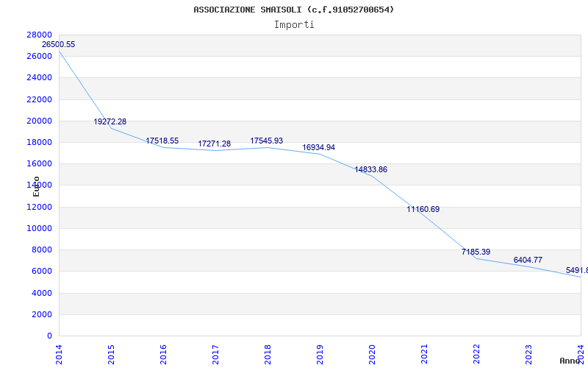The width and height of the screenshot is (588, 368).
Task: Click the 2018 x-axis label
Action: point(268,355)
